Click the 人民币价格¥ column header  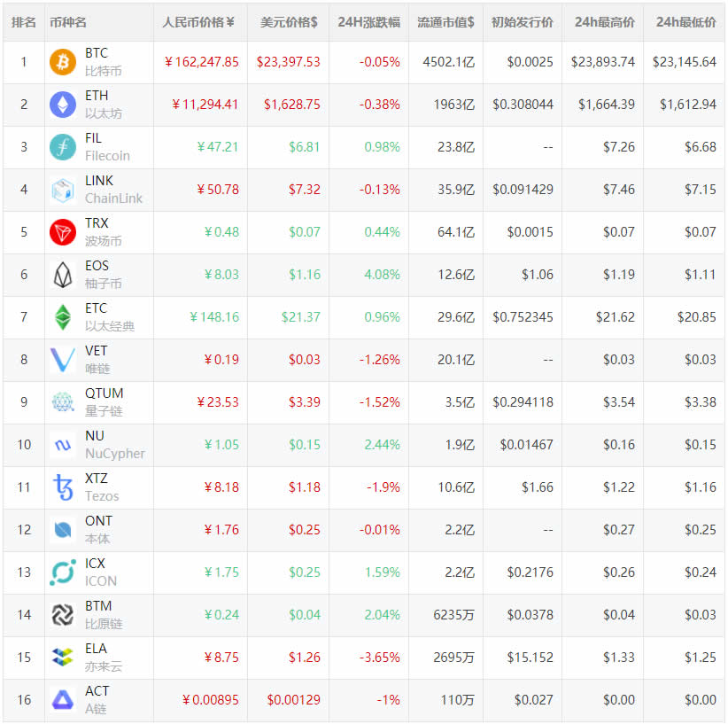click(x=199, y=22)
